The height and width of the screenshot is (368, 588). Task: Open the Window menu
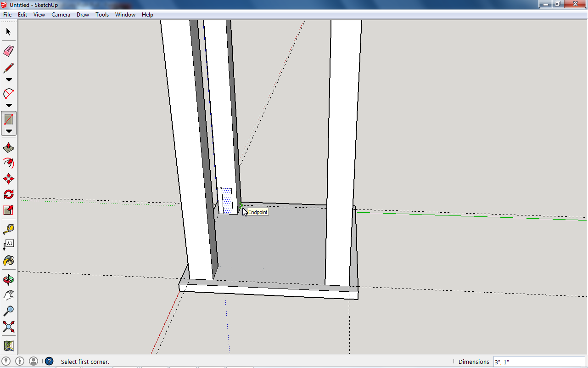[125, 15]
